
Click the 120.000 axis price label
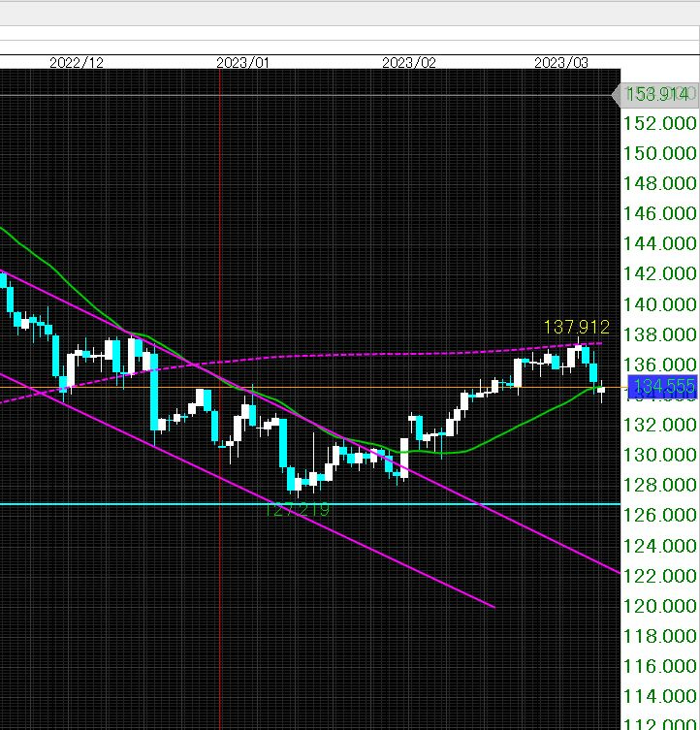tap(659, 606)
